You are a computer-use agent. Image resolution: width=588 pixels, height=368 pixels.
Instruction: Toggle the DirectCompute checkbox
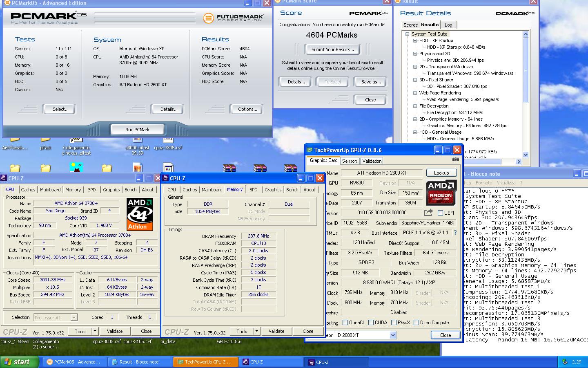[416, 323]
